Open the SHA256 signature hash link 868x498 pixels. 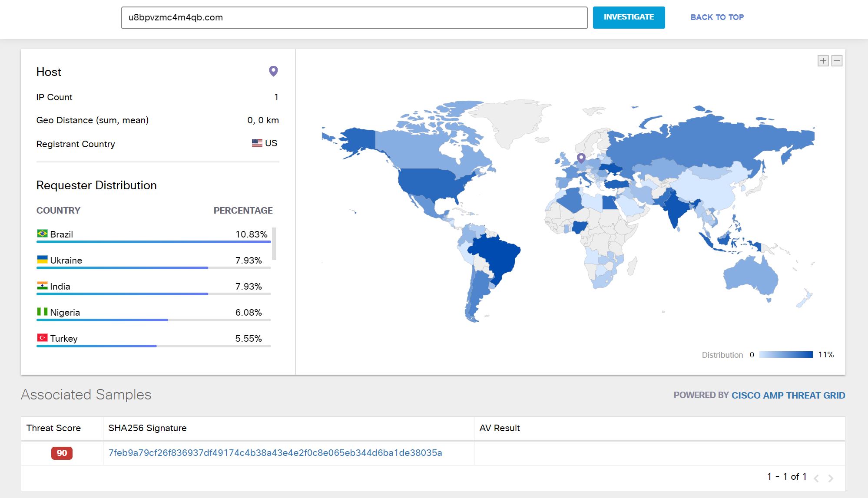coord(275,453)
